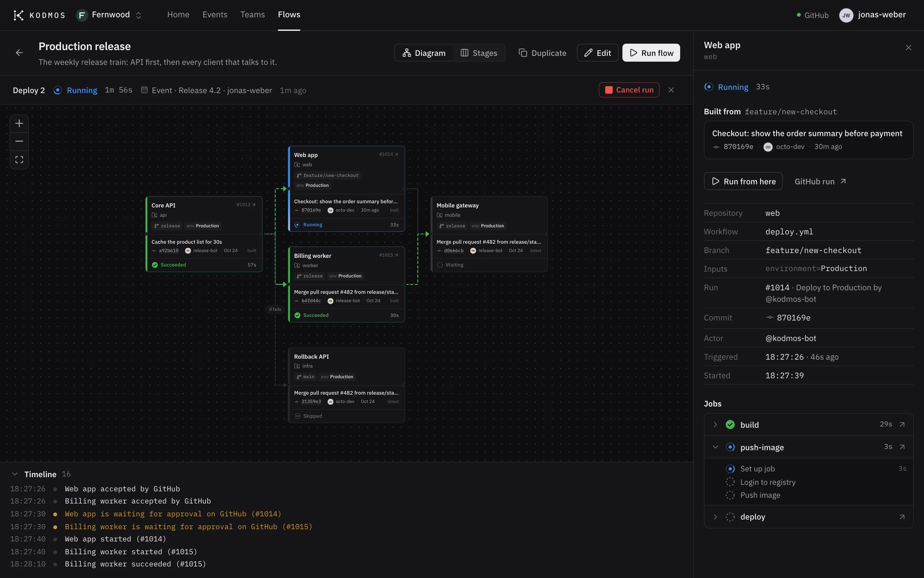The height and width of the screenshot is (578, 924).
Task: Zoom in the diagram with plus icon
Action: pos(19,124)
